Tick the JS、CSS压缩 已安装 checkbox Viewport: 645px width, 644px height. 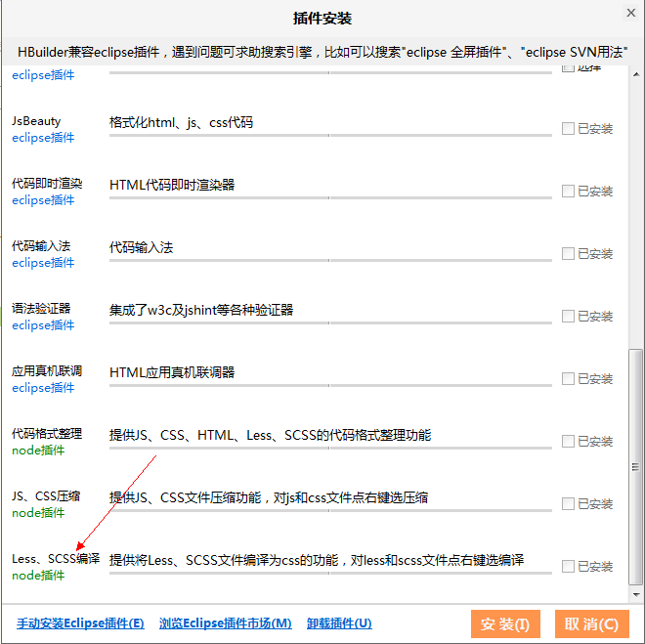(x=568, y=503)
